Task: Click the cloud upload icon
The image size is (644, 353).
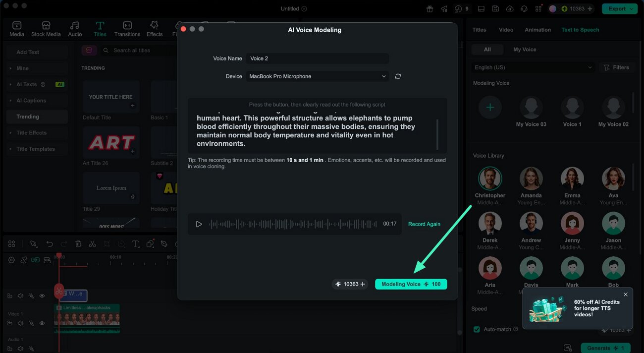Action: tap(510, 8)
